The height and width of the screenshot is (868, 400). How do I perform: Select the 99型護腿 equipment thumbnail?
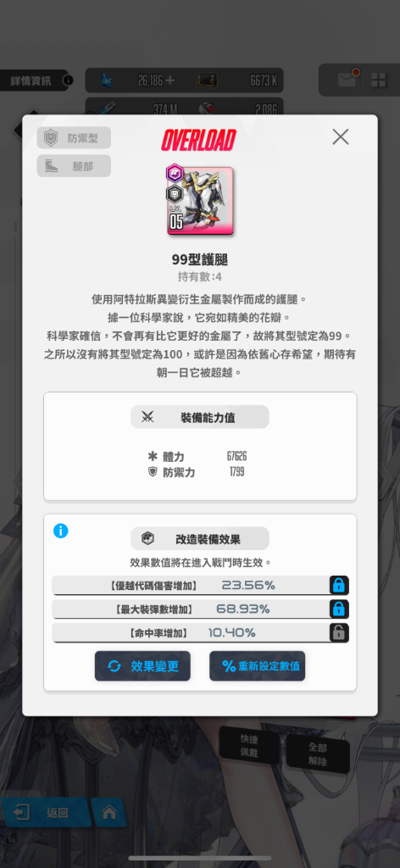pos(200,200)
